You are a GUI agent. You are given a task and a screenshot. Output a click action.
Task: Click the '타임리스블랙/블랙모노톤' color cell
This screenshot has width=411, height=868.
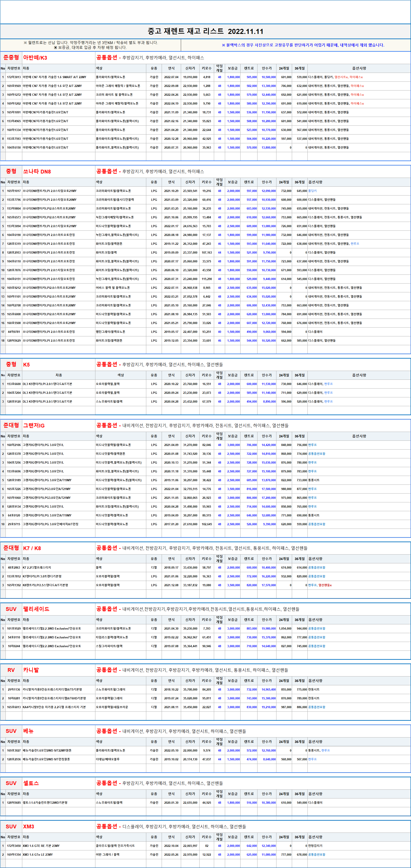tap(120, 638)
